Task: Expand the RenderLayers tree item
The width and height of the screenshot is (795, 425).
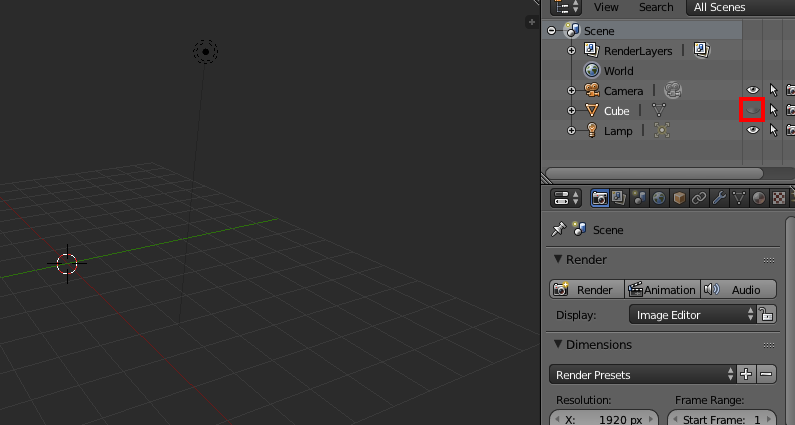Action: pos(571,51)
